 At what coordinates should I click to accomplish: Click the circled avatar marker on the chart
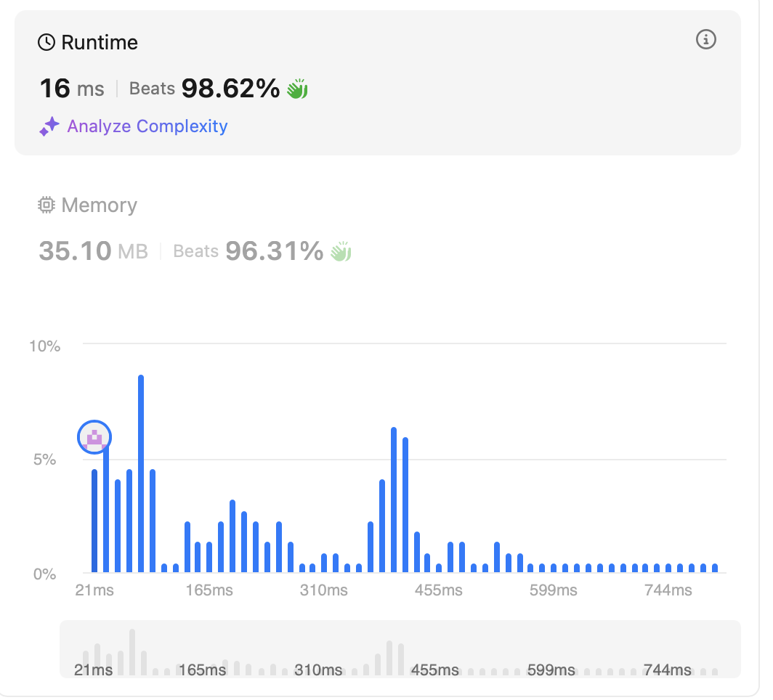click(x=94, y=437)
